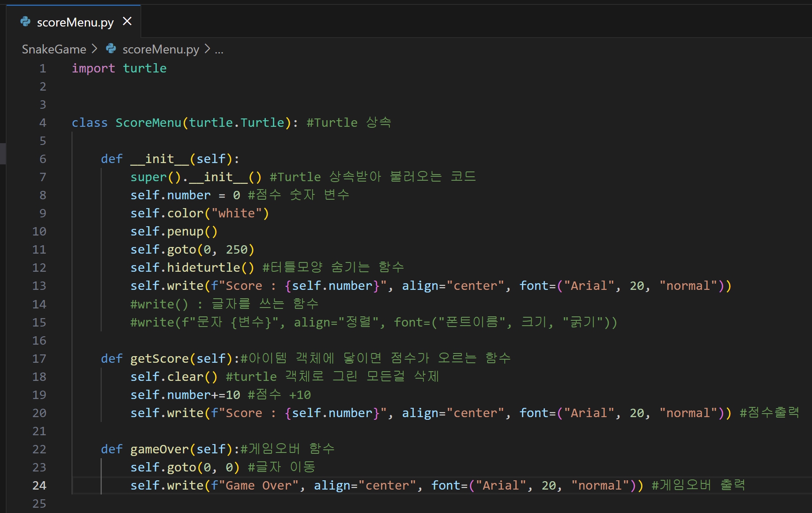Click '#write() :' comment on line 14
The height and width of the screenshot is (513, 812).
tap(166, 304)
